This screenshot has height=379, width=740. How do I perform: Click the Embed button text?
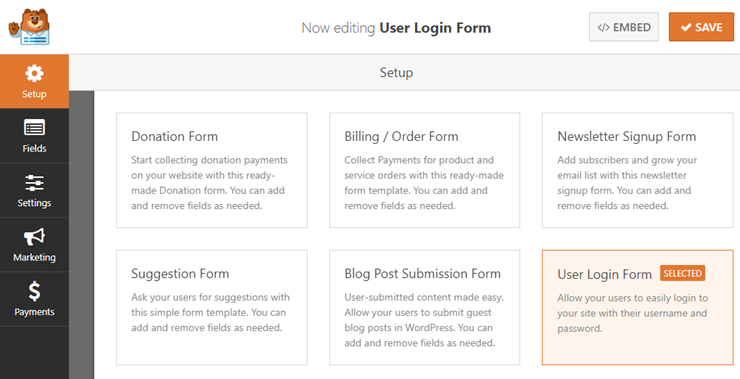tap(632, 27)
